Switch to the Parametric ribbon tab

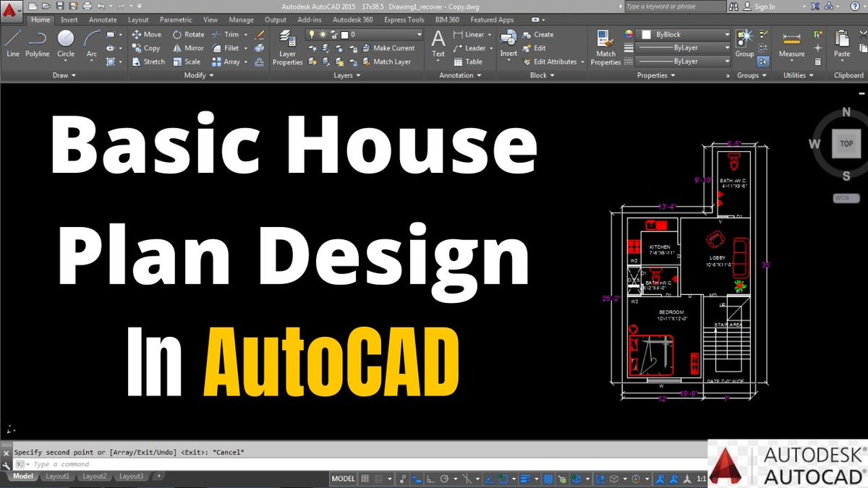coord(176,20)
